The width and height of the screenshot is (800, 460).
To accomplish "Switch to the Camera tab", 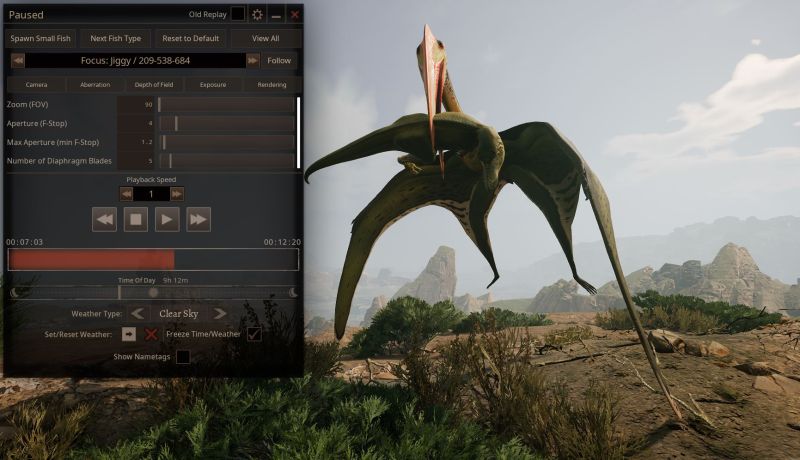I will pyautogui.click(x=36, y=85).
